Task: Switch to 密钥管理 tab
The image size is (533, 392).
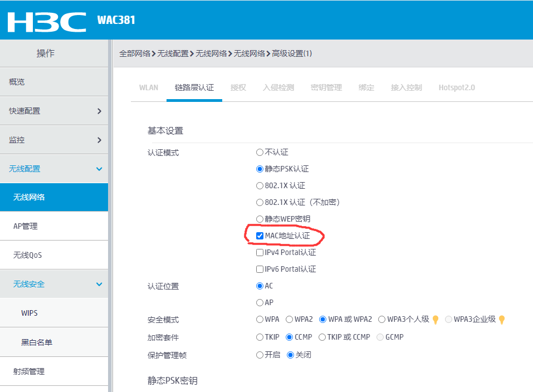Action: coord(326,88)
